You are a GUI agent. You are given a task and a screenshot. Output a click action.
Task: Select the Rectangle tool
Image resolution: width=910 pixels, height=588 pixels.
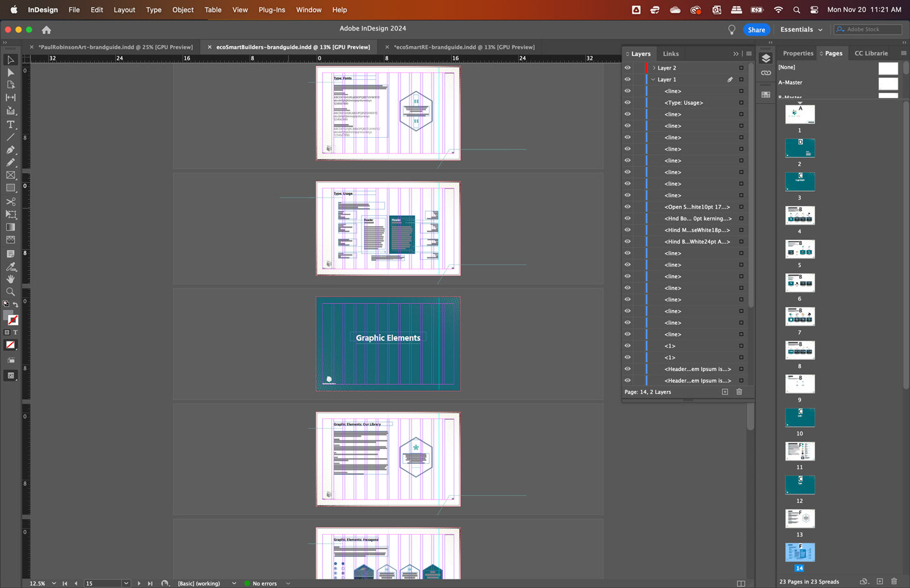[10, 188]
